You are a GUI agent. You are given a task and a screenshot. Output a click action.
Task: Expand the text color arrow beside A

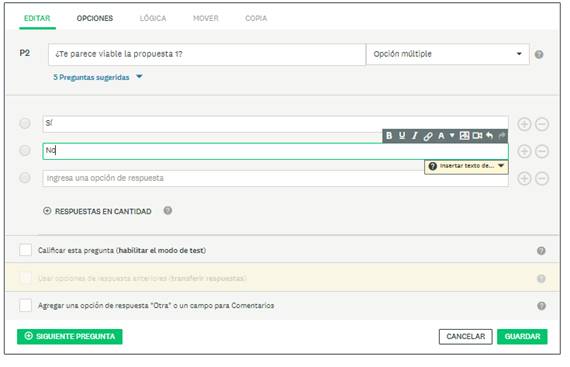pyautogui.click(x=452, y=136)
